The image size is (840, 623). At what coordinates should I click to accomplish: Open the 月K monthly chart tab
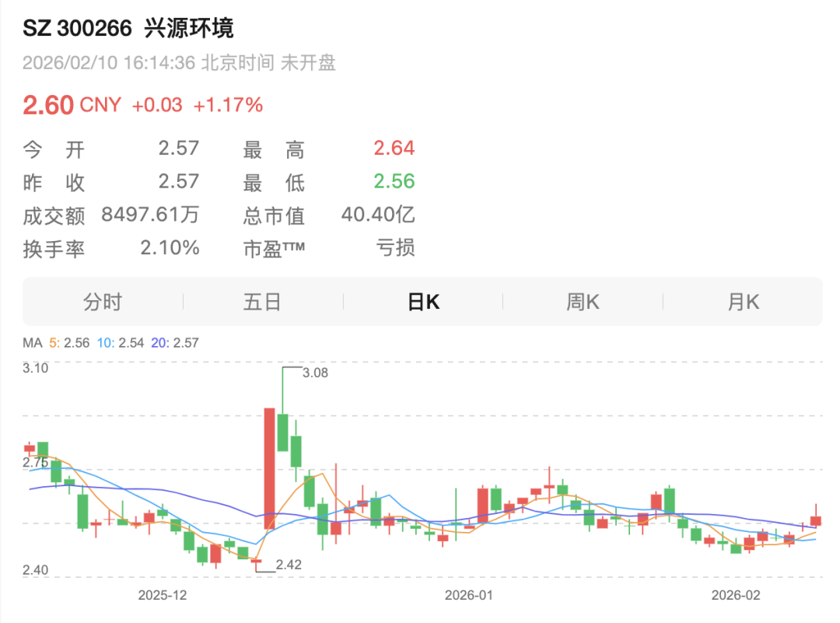[743, 302]
